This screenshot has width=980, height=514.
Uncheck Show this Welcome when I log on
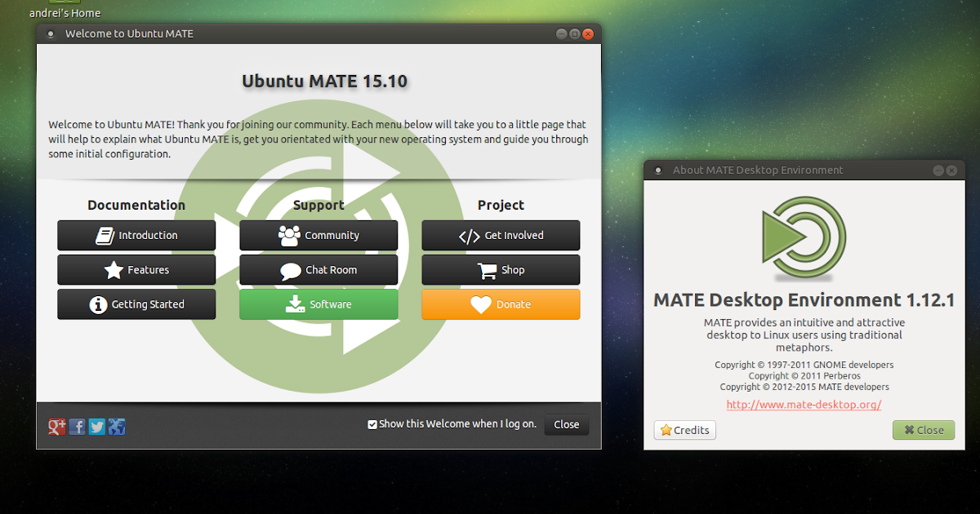[x=372, y=423]
